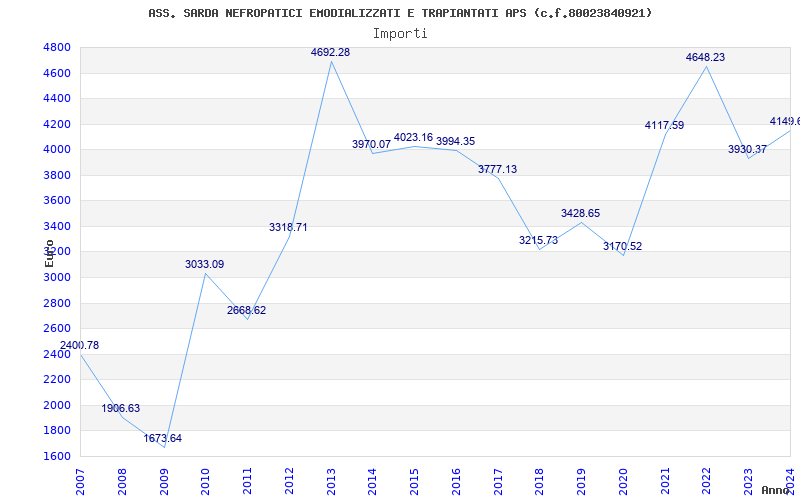Click the y-axis tick 4800
This screenshot has height=500, width=800.
[57, 47]
